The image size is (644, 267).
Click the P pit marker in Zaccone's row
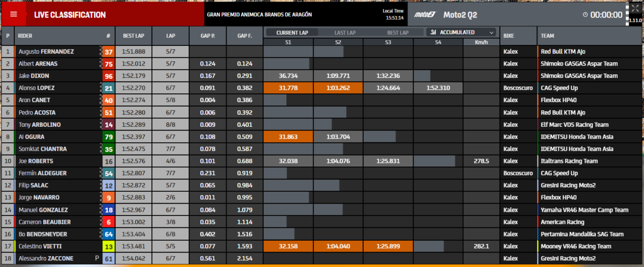[96, 258]
